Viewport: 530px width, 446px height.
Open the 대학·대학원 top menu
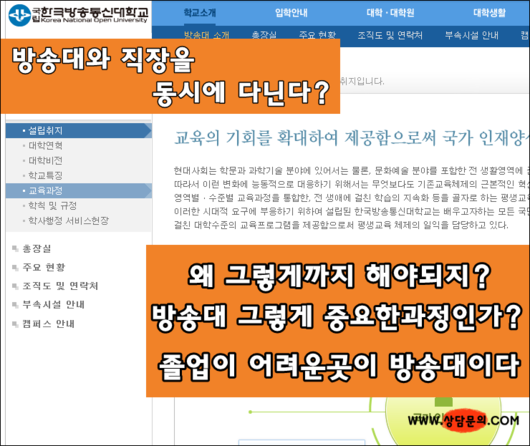pos(390,13)
